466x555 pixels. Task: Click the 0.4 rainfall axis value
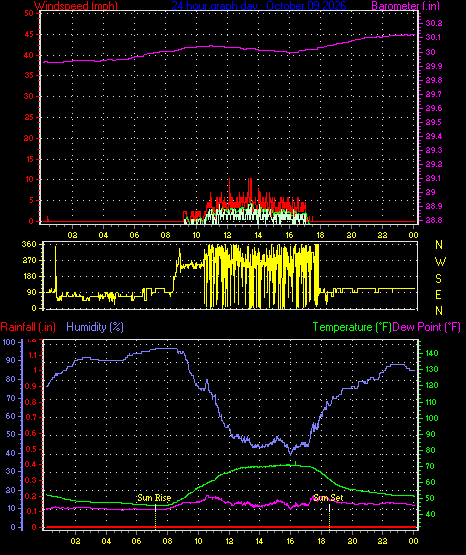click(31, 465)
